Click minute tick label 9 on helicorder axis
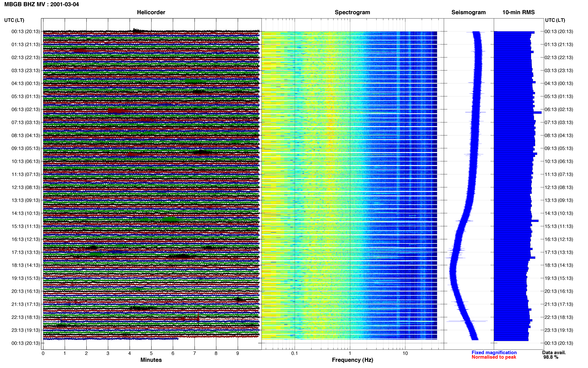Viewport: 588px width, 368px height. tap(238, 353)
